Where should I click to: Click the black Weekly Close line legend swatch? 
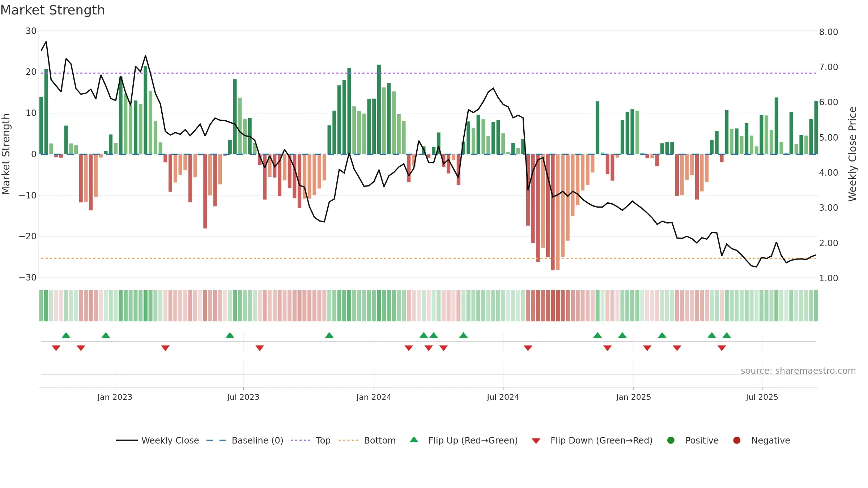(x=127, y=440)
